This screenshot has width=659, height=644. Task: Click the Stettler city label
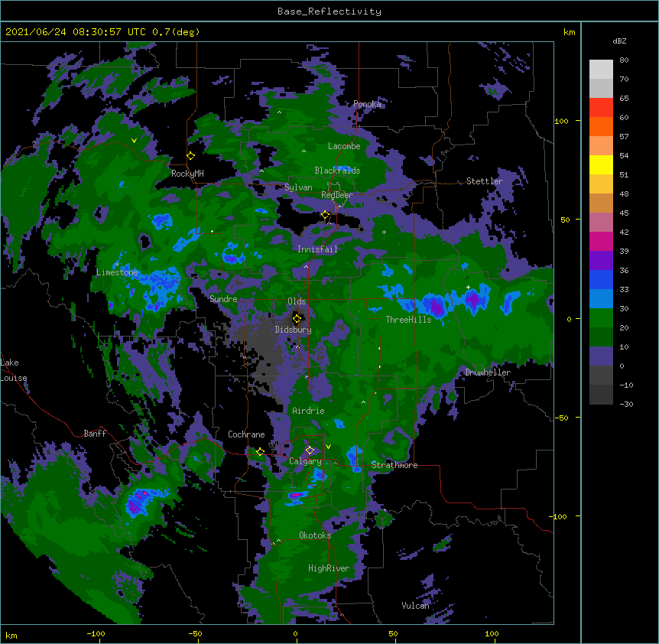(x=485, y=181)
